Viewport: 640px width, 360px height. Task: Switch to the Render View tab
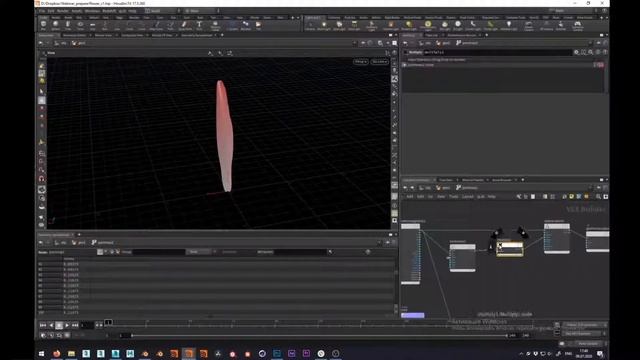pyautogui.click(x=103, y=35)
